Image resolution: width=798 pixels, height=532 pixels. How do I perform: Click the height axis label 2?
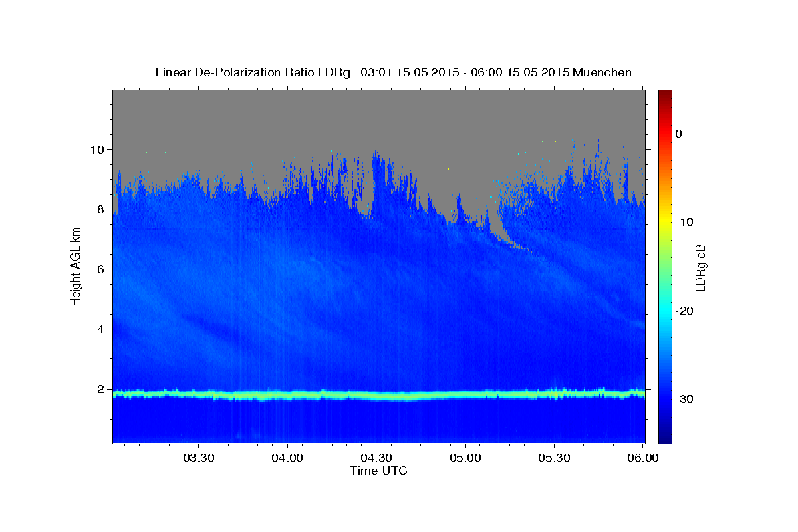click(x=102, y=388)
